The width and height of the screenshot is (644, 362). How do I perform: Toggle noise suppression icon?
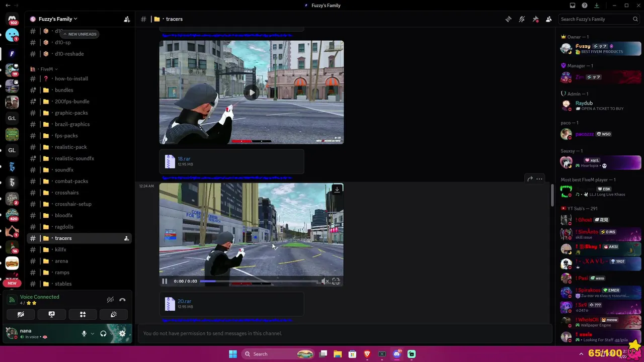(x=110, y=300)
